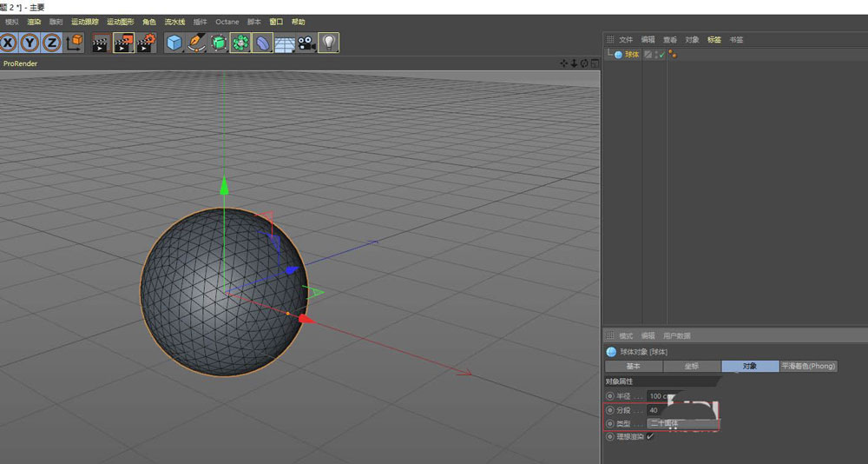Open the 标签 menu in object manager

pos(714,40)
